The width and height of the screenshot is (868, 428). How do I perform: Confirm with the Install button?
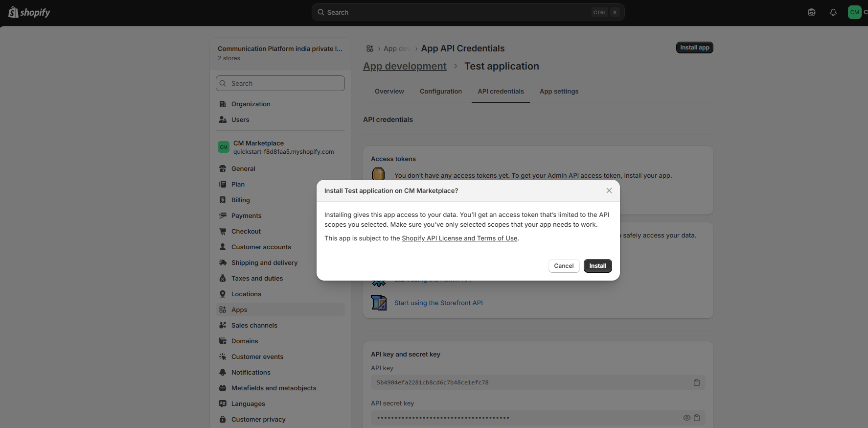click(x=597, y=266)
